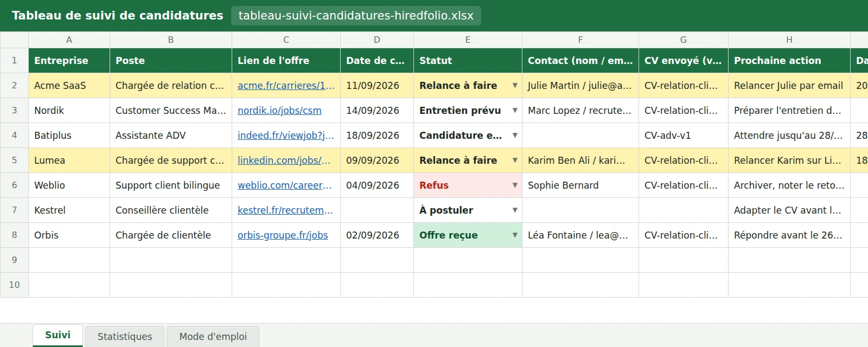Click the select-all corner cell

(14, 40)
